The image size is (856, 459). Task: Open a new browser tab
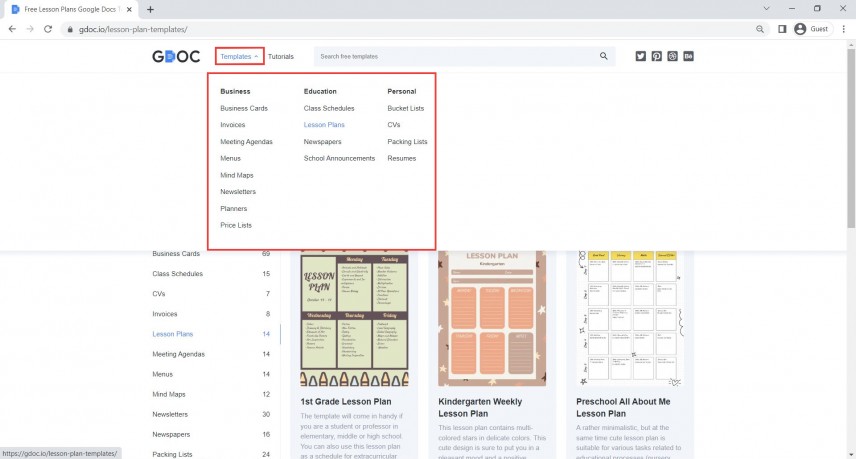pos(150,9)
